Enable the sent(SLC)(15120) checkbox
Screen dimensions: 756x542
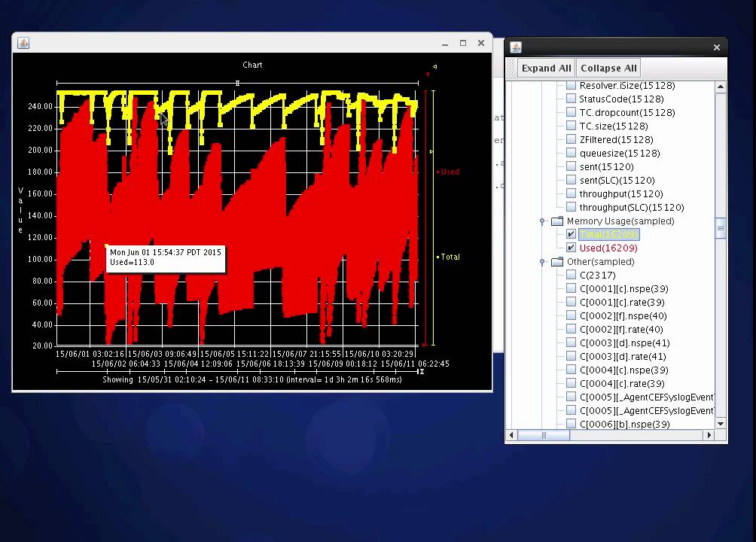click(571, 180)
